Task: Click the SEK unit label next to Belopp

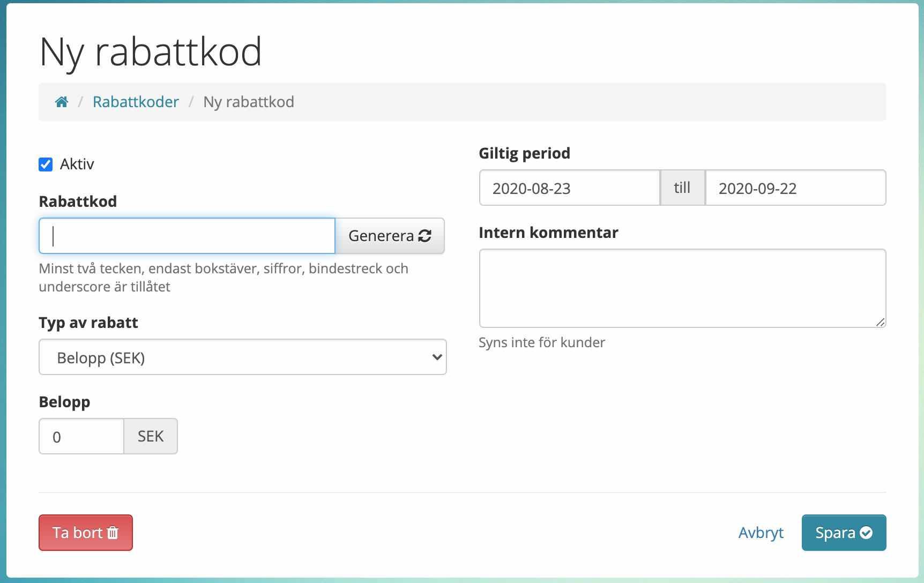Action: coord(151,436)
